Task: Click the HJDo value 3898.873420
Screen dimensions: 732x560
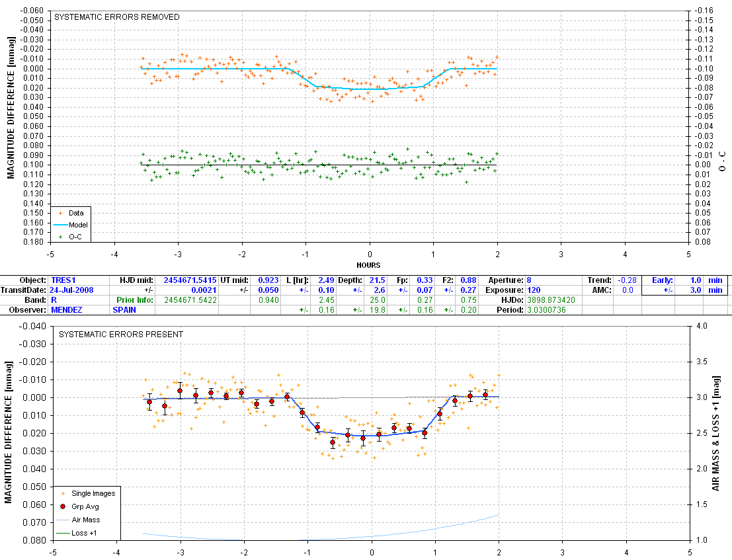Action: 551,300
